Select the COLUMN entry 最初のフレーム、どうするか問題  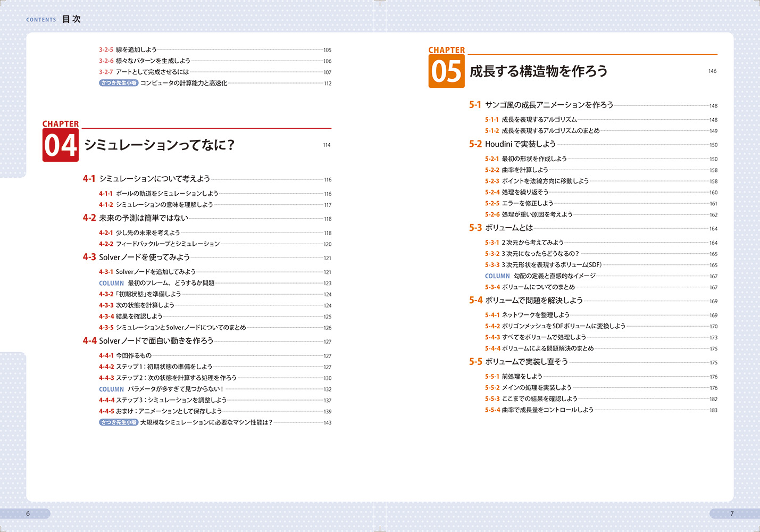tap(171, 283)
